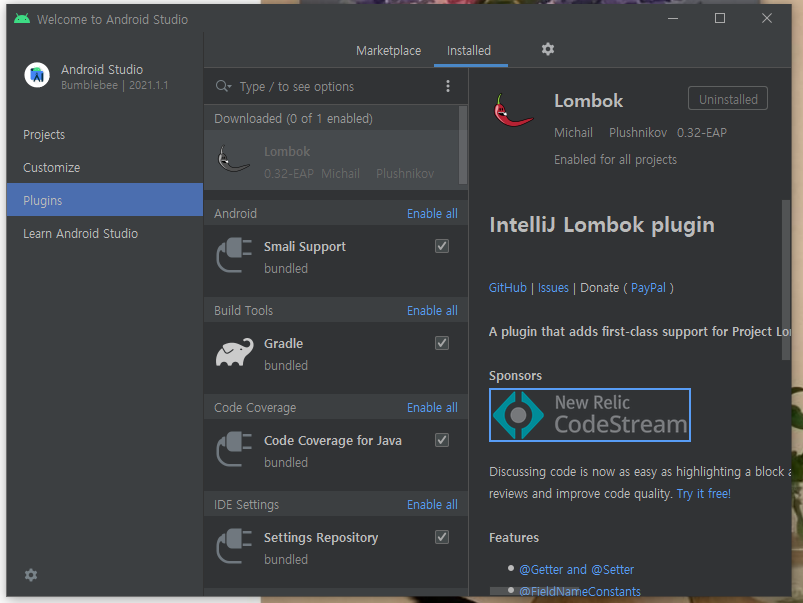803x603 pixels.
Task: Open the plugins gear settings menu
Action: pyautogui.click(x=547, y=50)
